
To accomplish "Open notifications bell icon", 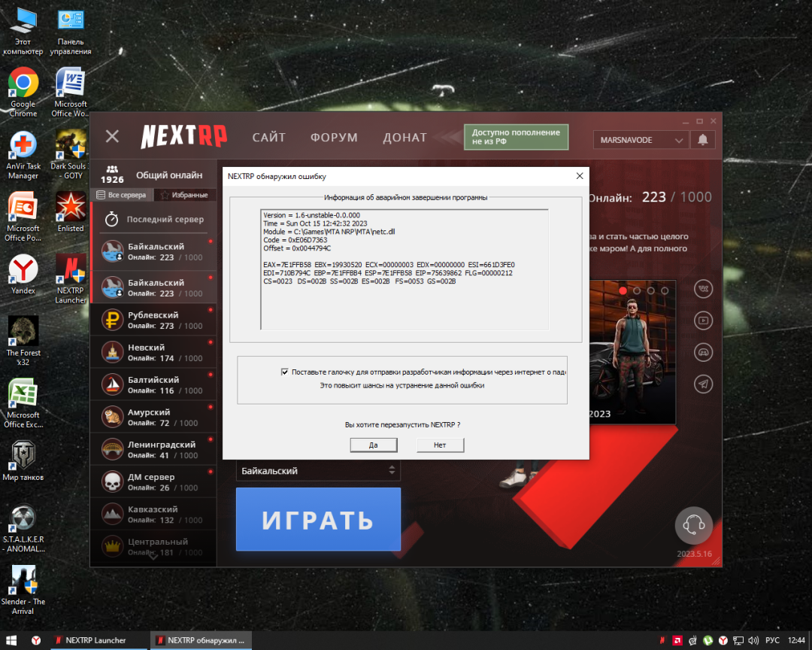I will [x=703, y=140].
